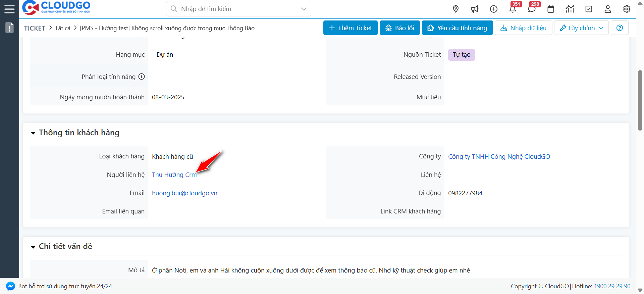Click the Khách hàng cũ value

(172, 157)
